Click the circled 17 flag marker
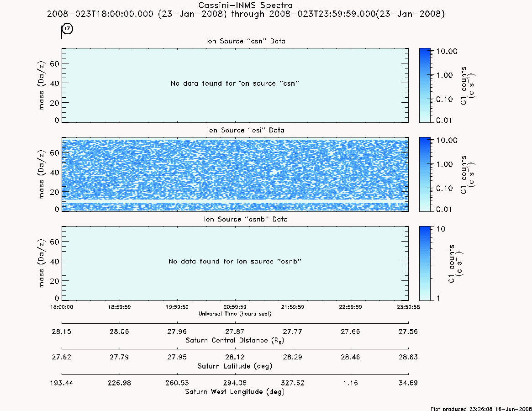 coord(68,28)
